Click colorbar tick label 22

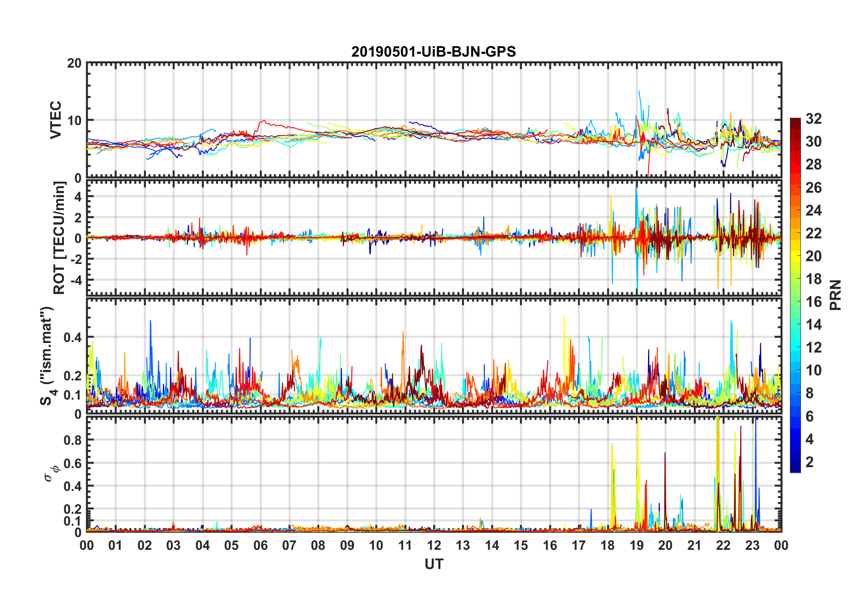click(813, 233)
